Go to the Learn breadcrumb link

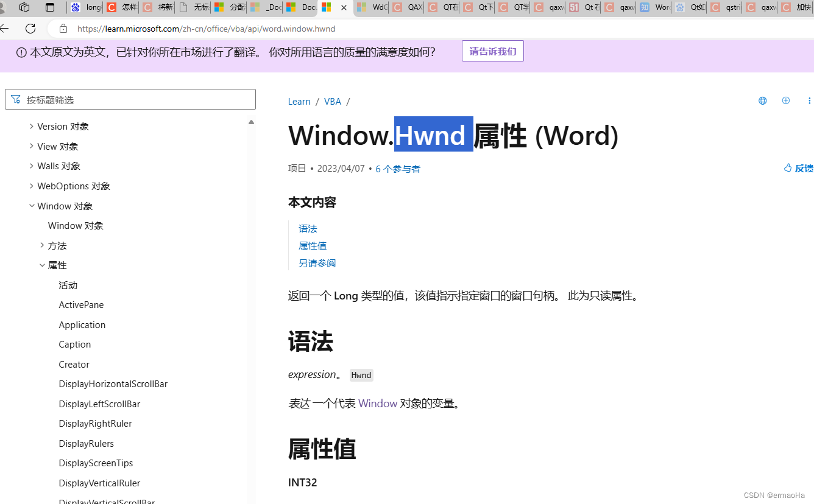click(x=299, y=101)
